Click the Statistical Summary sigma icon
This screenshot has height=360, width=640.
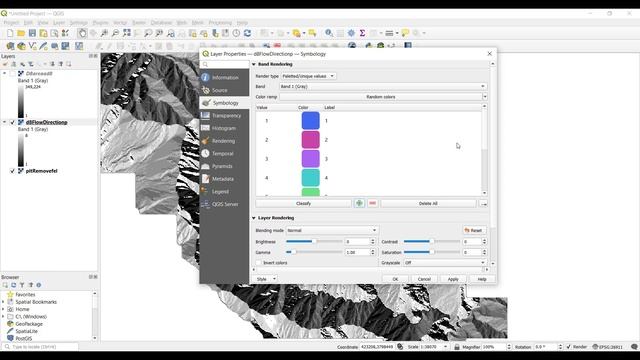(x=362, y=33)
